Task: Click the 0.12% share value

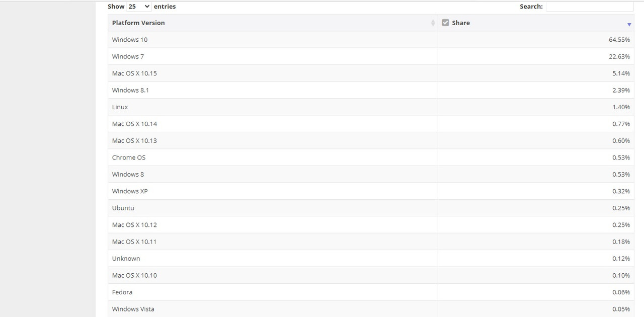Action: pos(621,259)
